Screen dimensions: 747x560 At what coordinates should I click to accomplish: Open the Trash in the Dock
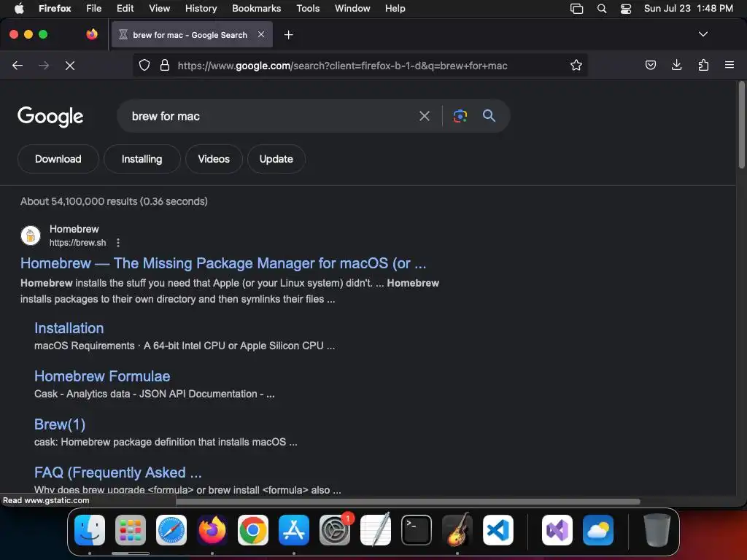[x=657, y=530]
